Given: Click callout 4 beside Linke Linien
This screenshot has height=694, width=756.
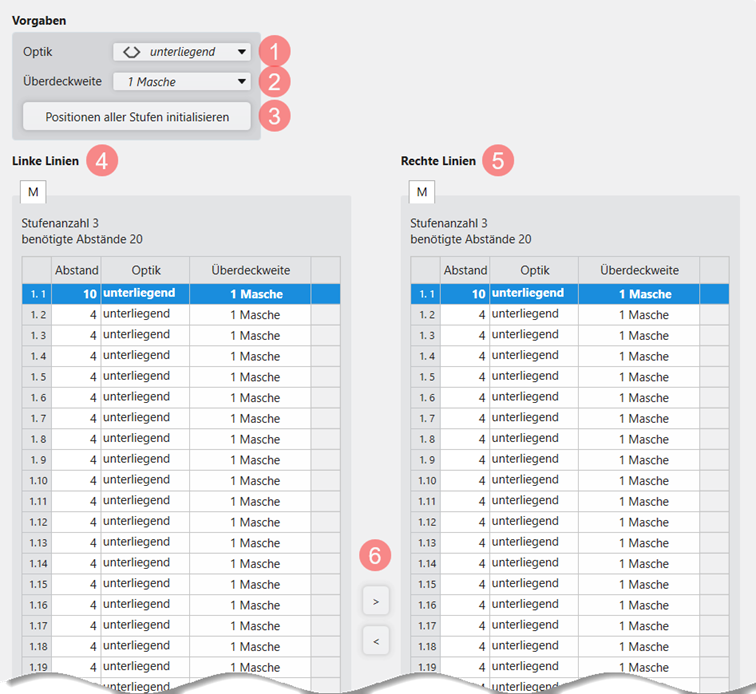Looking at the screenshot, I should tap(102, 160).
